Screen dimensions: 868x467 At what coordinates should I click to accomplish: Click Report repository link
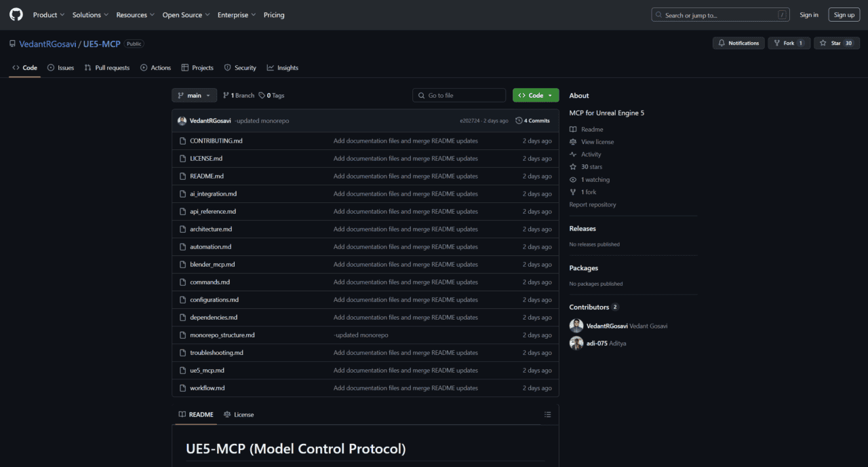tap(593, 204)
